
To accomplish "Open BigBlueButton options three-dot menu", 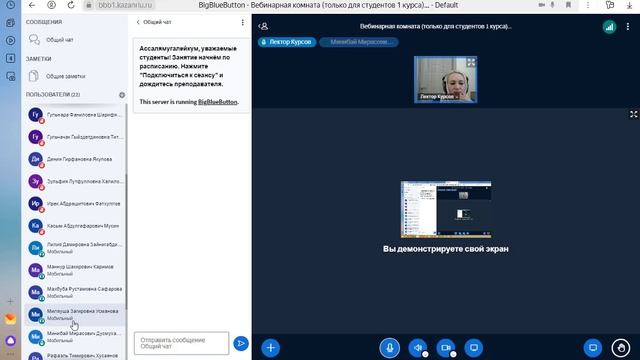I will tap(628, 27).
